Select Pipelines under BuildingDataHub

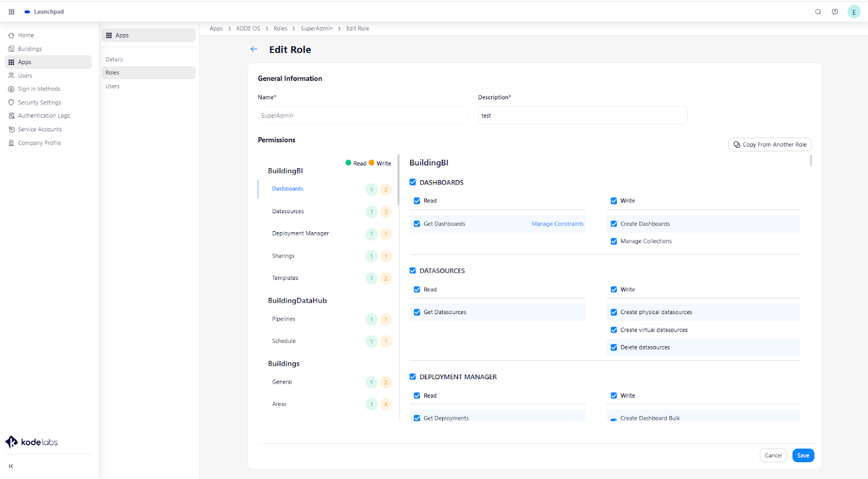click(284, 319)
